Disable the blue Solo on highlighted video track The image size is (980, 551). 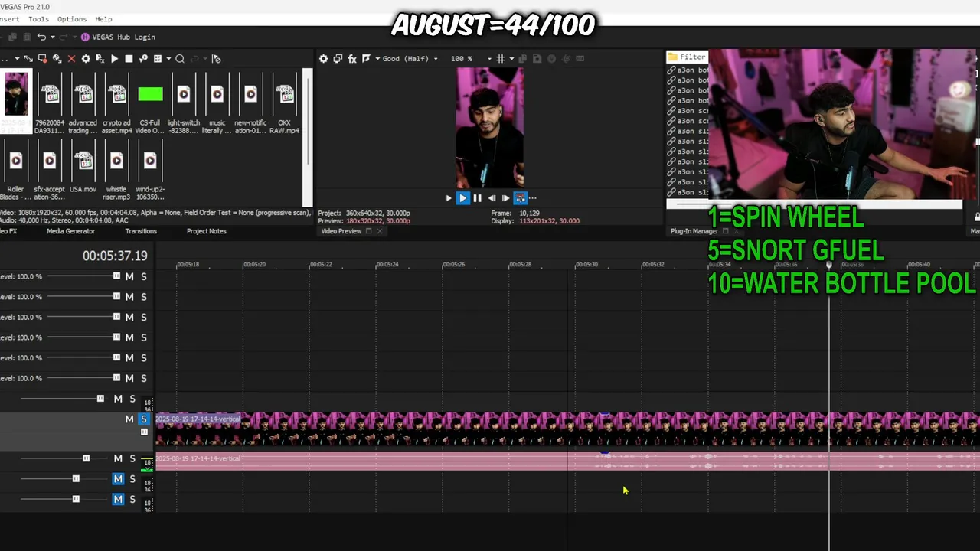coord(143,419)
